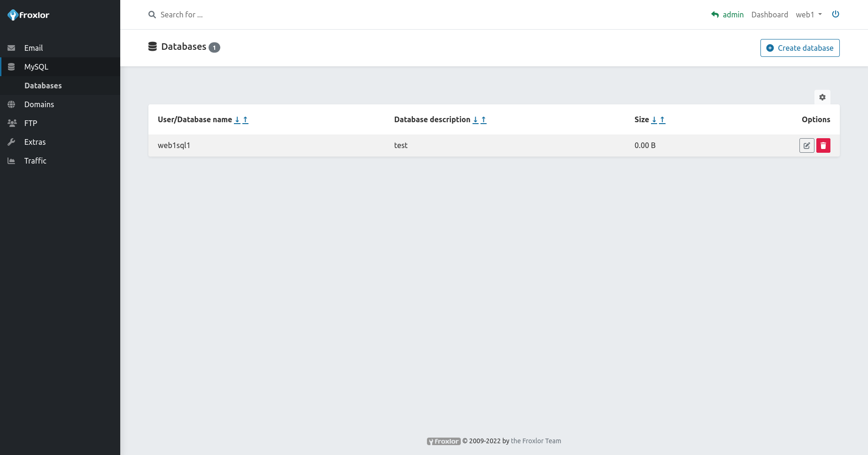
Task: Sort Size column ascending arrow
Action: click(662, 120)
